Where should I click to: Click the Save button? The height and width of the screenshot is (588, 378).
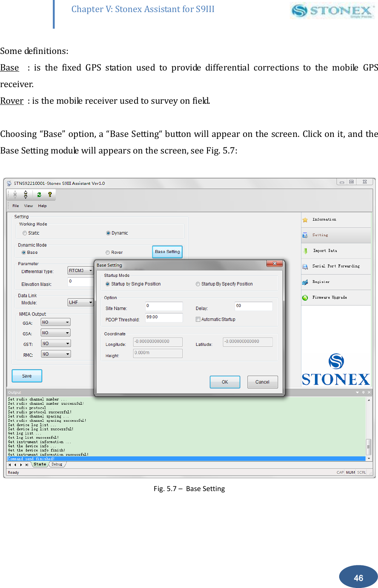click(x=27, y=376)
